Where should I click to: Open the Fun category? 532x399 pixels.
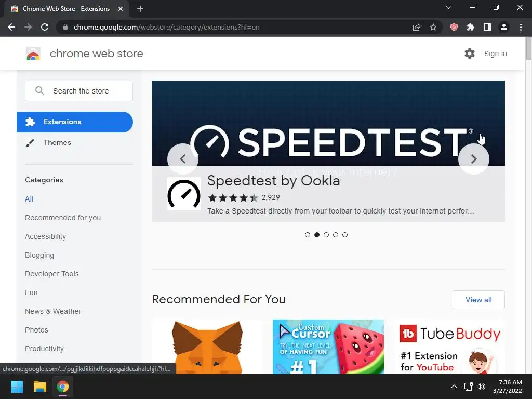31,292
